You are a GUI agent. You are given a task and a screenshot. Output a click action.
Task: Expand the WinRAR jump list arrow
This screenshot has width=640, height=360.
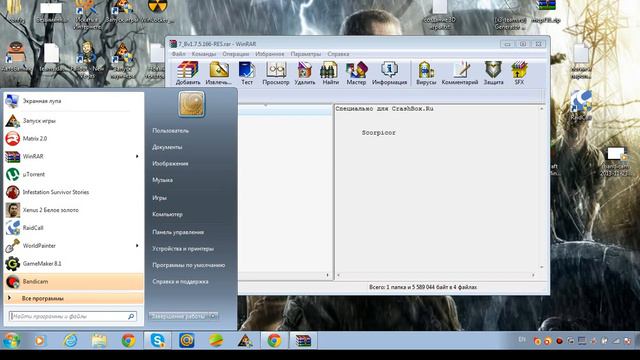pos(137,156)
